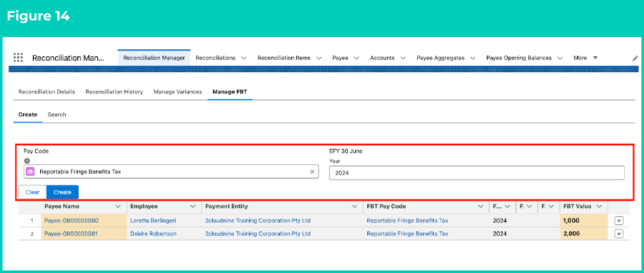The image size is (644, 273).
Task: Go to the Reconciliation Items nav item
Action: [x=284, y=58]
